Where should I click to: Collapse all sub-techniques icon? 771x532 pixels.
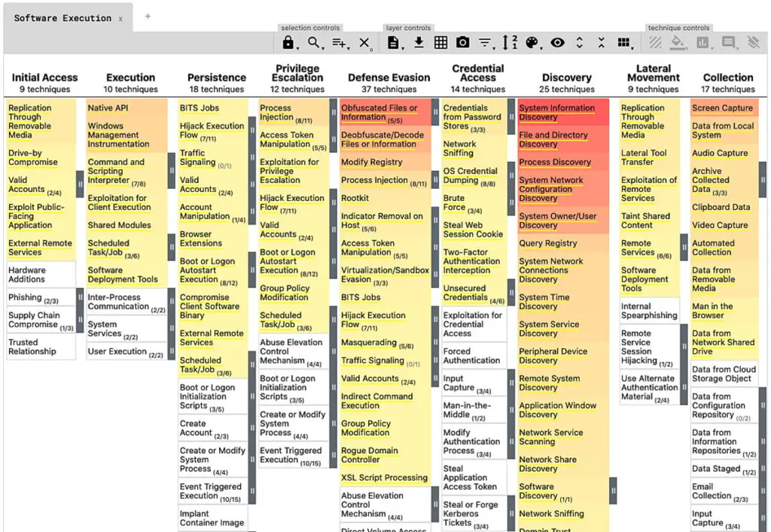(x=601, y=43)
